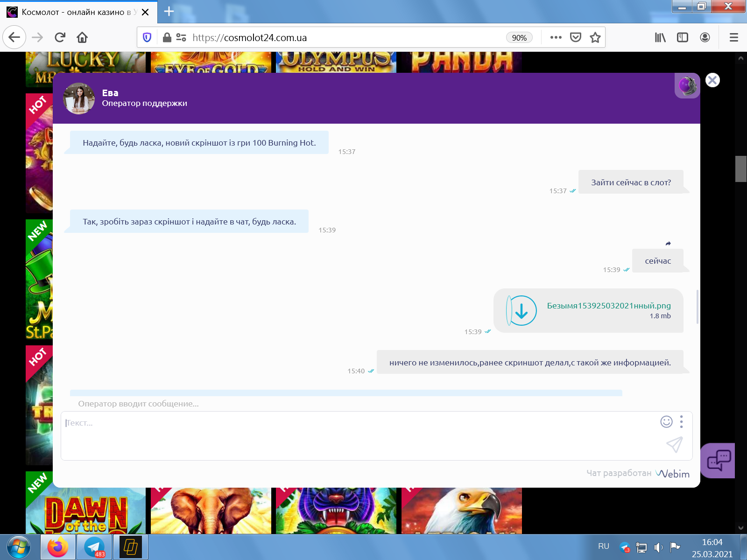Image resolution: width=747 pixels, height=560 pixels.
Task: Click the astronaut helmet avatar icon
Action: click(x=687, y=85)
